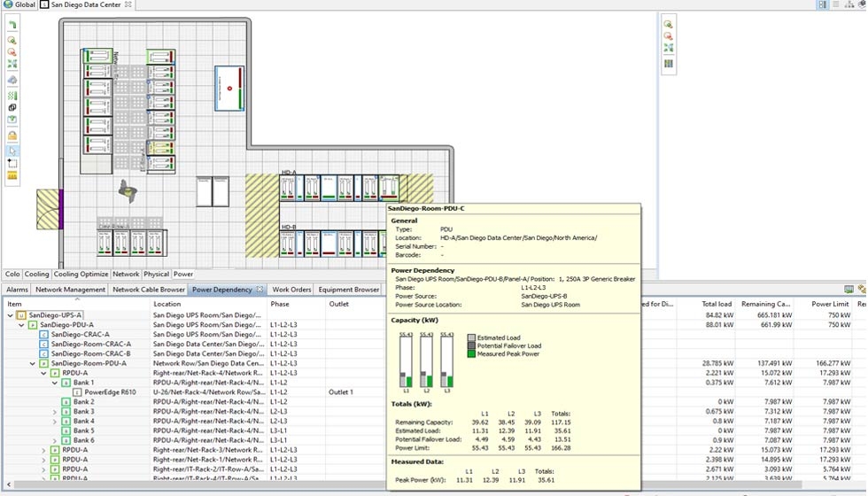Select the pointer selection tool
This screenshot has width=868, height=496.
12,151
